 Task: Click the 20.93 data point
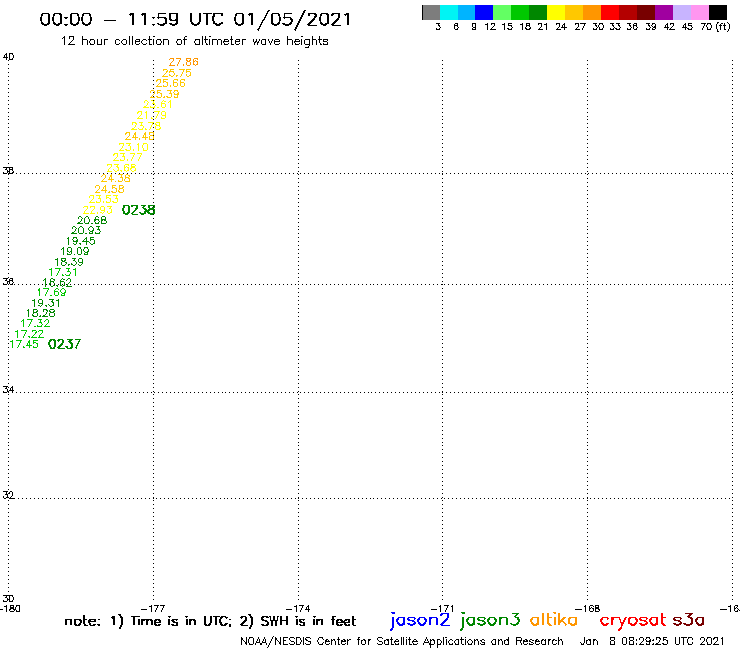click(x=86, y=230)
